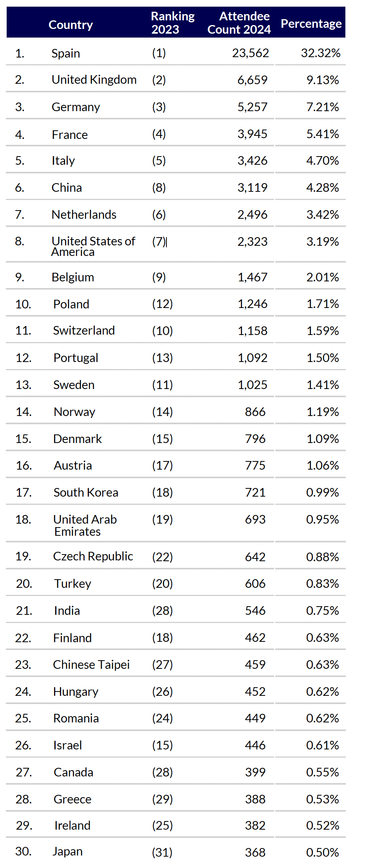This screenshot has width=372, height=868.
Task: Click Germany's 7.21% percentage cell
Action: [x=322, y=107]
